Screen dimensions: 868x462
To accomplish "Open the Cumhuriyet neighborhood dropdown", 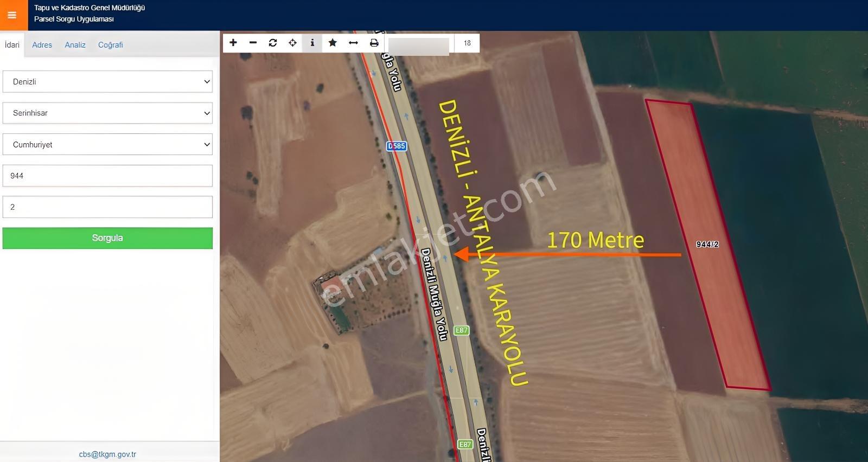I will [x=107, y=145].
